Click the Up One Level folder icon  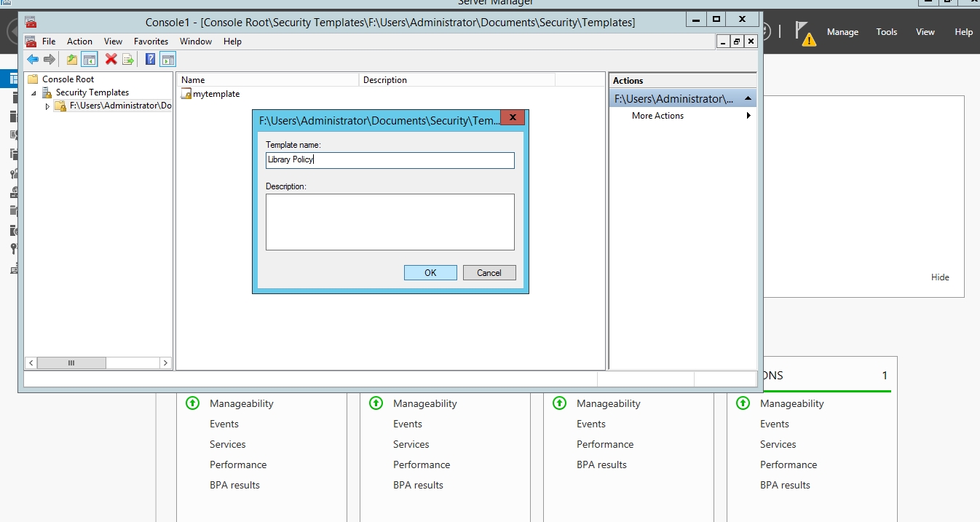72,60
